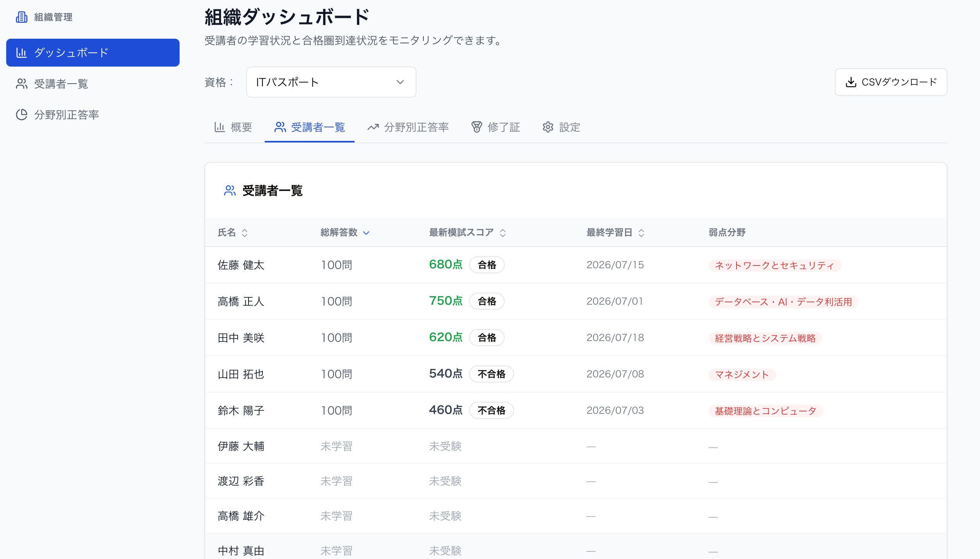The height and width of the screenshot is (559, 980).
Task: Click the 基礎理論とコンピュータ tag
Action: (766, 411)
